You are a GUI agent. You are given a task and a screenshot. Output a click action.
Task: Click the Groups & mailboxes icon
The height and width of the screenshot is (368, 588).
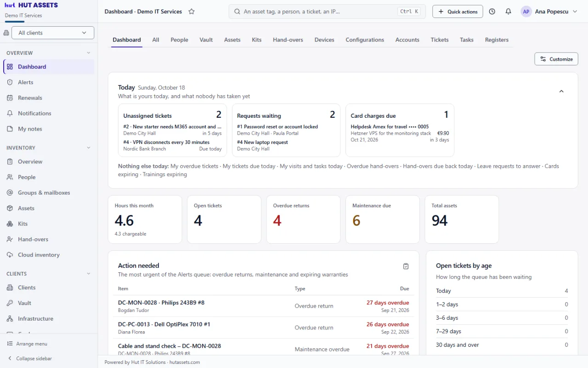[x=10, y=193]
